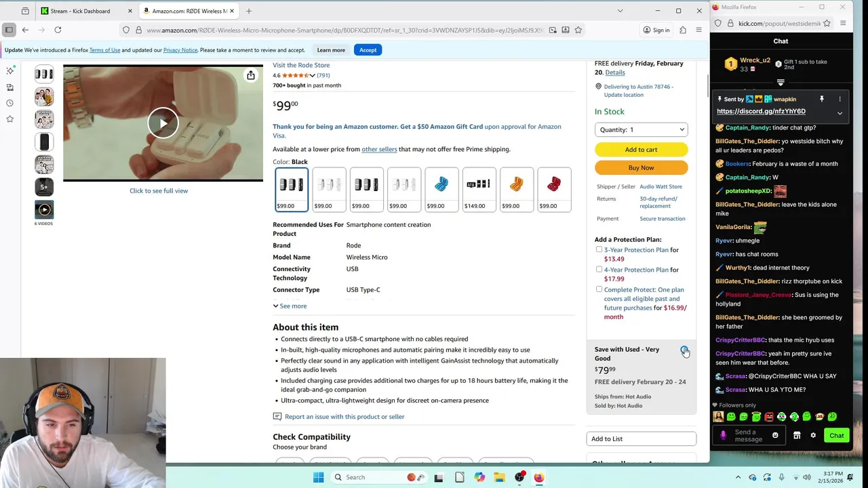The height and width of the screenshot is (488, 868).
Task: Open the sidebar AI chatbot sparkle icon
Action: [9, 70]
